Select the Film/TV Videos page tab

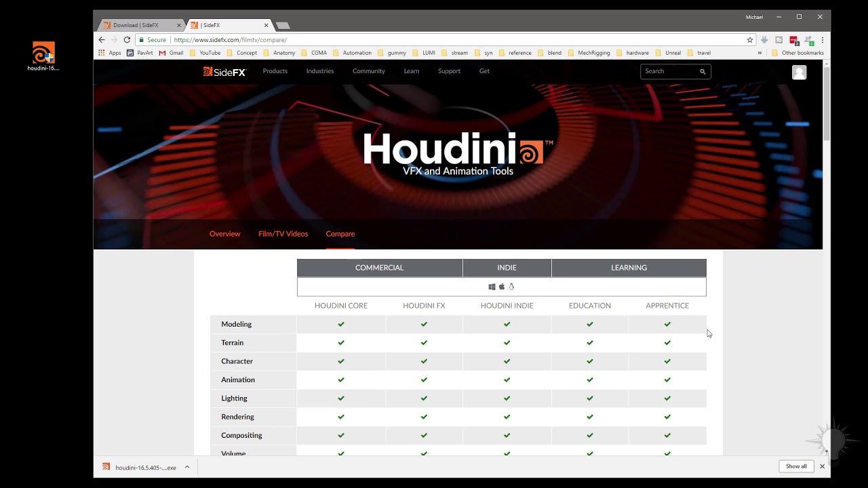click(283, 234)
